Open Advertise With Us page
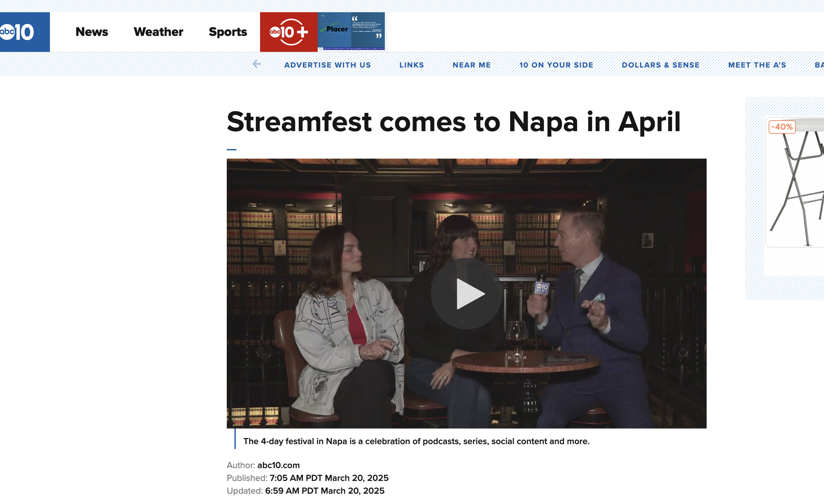The height and width of the screenshot is (504, 824). (327, 65)
